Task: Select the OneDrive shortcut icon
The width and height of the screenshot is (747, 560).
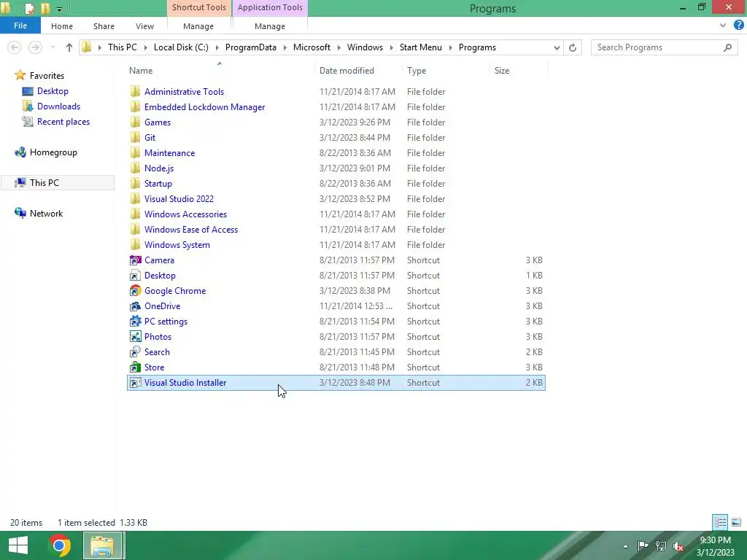Action: (x=135, y=306)
